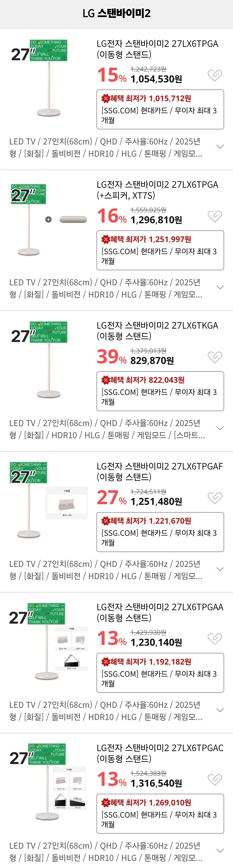Tap heart icon next to 27LX6TPGAA price
The height and width of the screenshot is (868, 233).
coord(215,639)
